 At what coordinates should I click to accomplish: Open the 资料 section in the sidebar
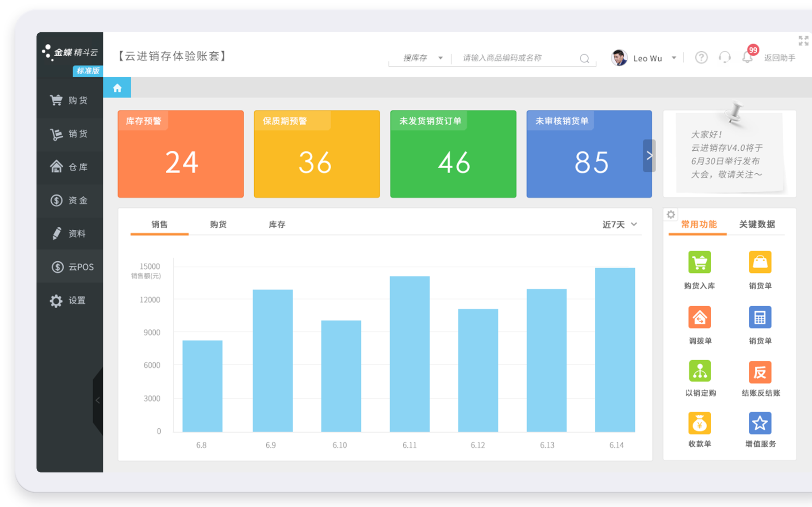(69, 233)
